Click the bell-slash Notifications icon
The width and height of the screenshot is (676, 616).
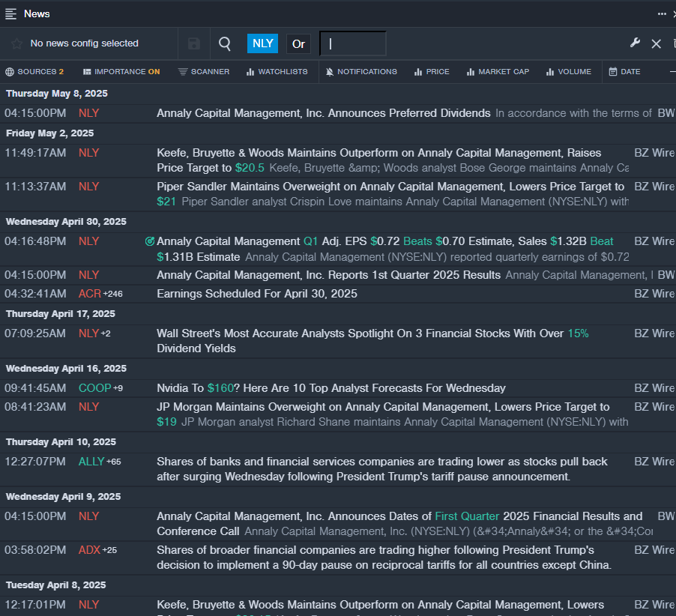coord(330,72)
